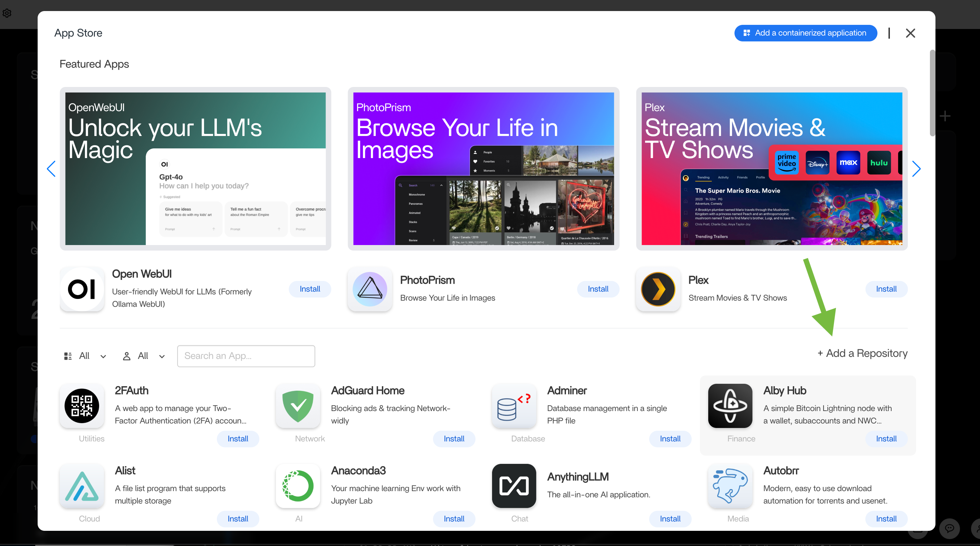Install Adminer
Screen dimensions: 980x546
(x=670, y=439)
